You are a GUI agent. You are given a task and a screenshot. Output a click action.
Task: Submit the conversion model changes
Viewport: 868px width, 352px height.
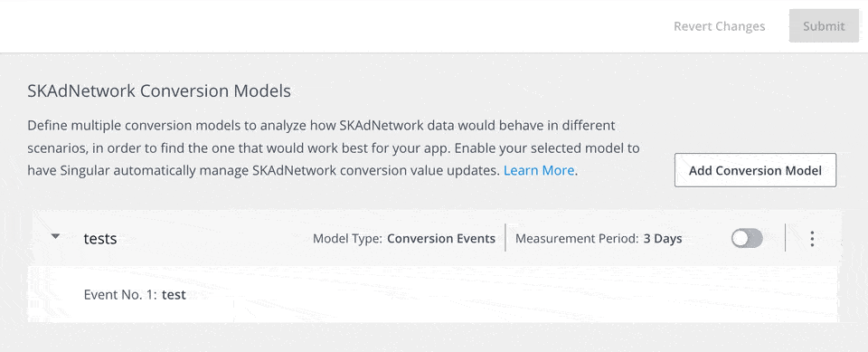(x=824, y=26)
